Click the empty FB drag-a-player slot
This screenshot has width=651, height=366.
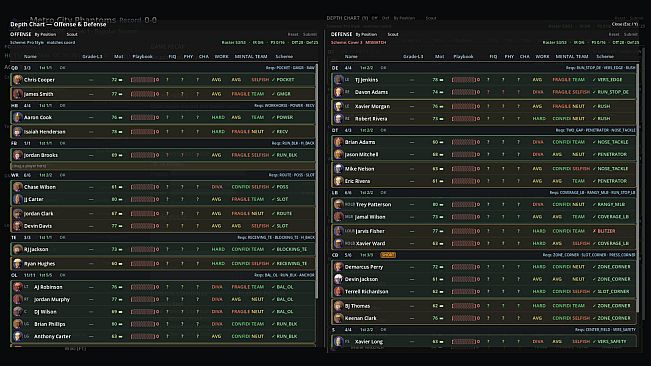[163, 166]
